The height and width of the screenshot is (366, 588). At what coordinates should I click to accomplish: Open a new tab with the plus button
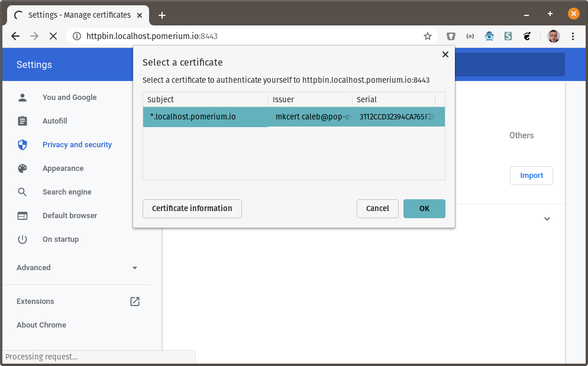coord(162,15)
